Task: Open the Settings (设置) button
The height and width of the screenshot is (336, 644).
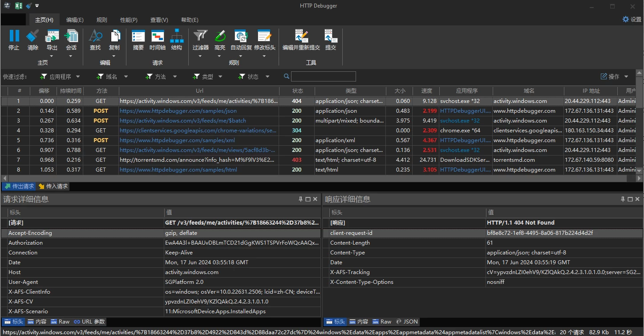Action: tap(632, 19)
